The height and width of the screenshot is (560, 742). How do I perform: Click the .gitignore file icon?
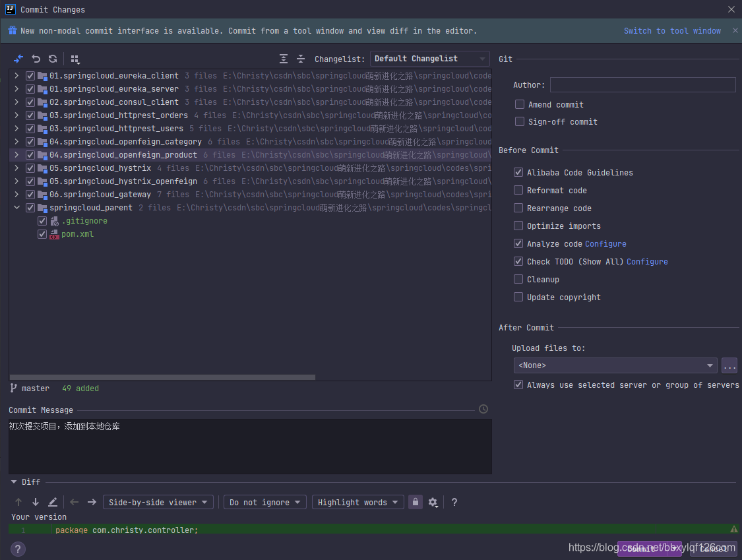point(55,221)
